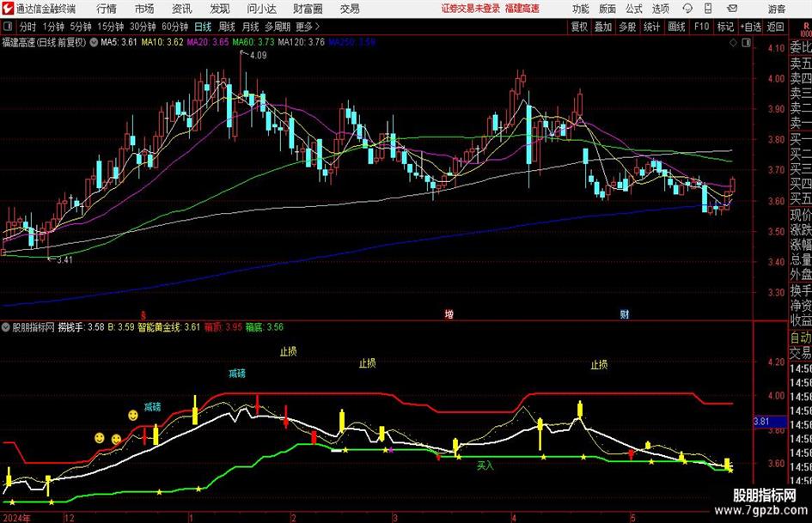Switch to the 15分钟 period tab

(x=111, y=27)
